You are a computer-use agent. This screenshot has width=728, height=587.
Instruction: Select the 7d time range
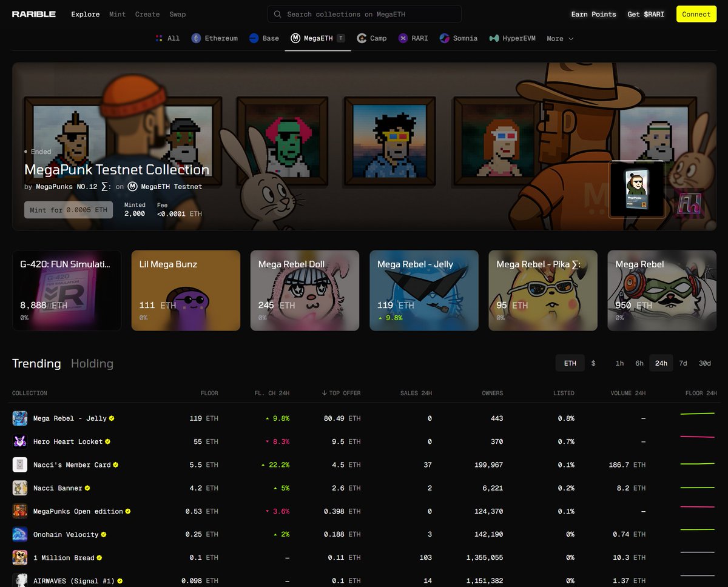tap(683, 363)
